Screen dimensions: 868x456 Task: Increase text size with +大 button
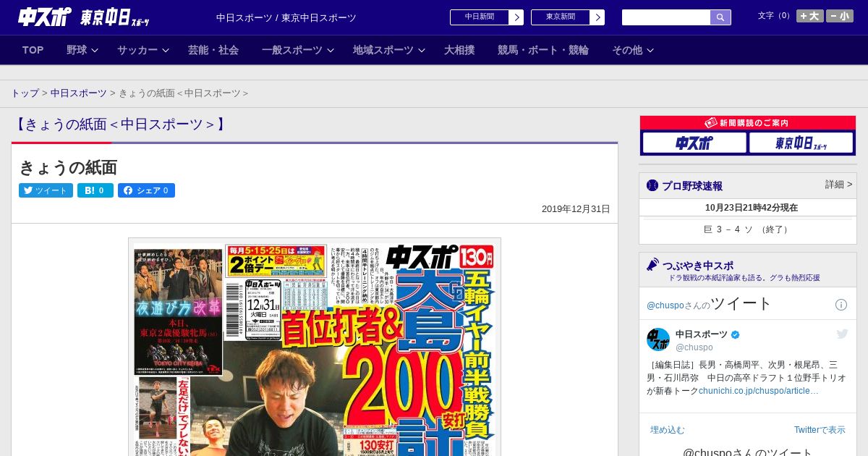pos(809,16)
